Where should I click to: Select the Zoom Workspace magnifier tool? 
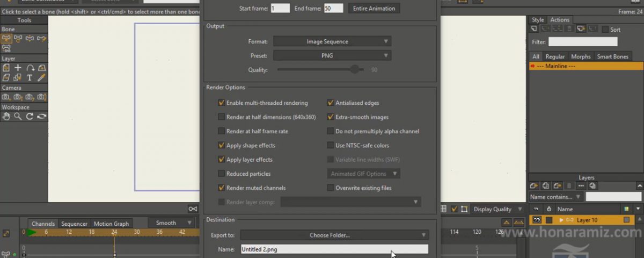tap(18, 116)
